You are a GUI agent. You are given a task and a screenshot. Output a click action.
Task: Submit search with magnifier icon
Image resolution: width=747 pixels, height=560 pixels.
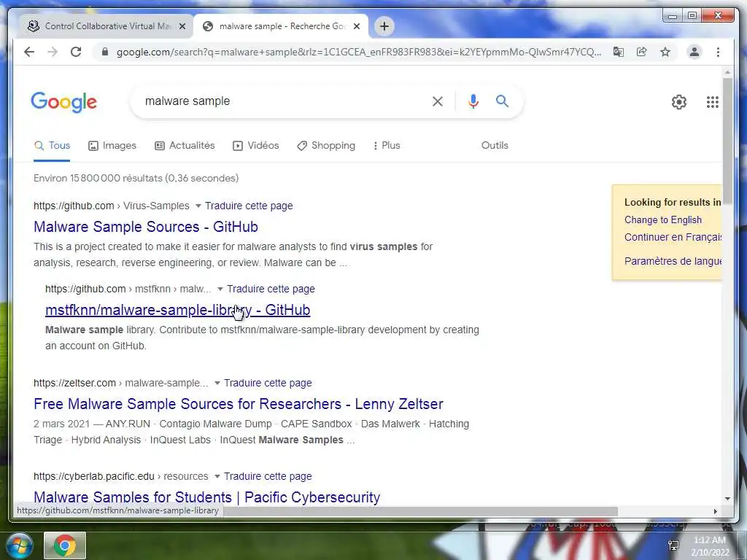click(x=502, y=101)
